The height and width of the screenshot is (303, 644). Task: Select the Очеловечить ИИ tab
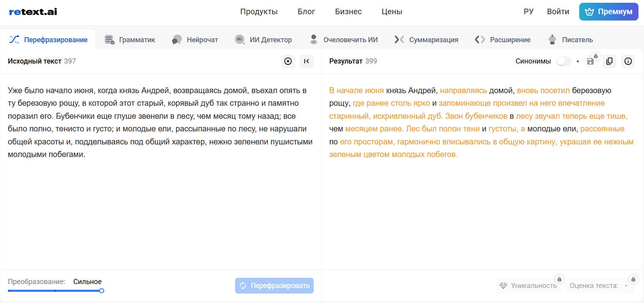(343, 39)
